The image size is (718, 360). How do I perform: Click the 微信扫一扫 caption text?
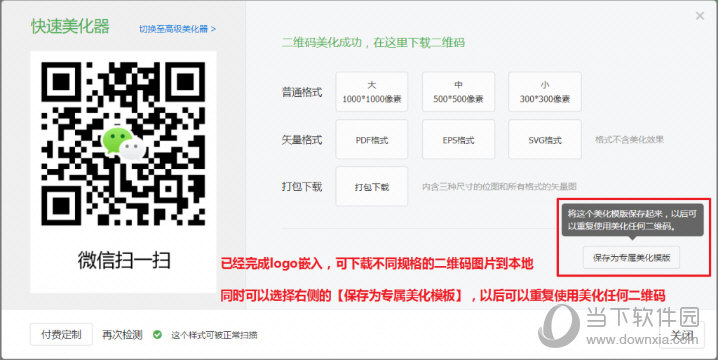coord(124,260)
